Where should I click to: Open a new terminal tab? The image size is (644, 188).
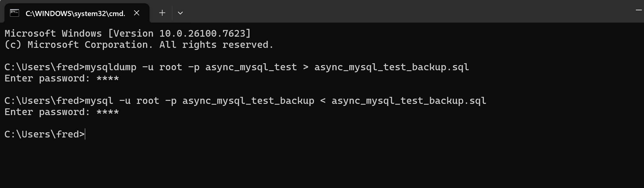tap(162, 13)
